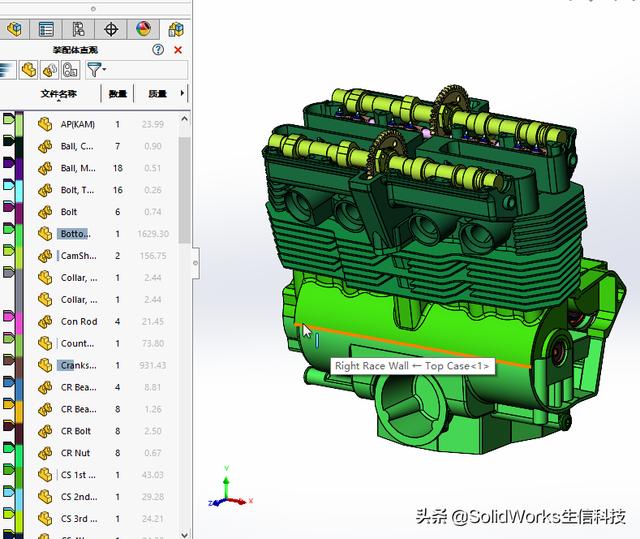The width and height of the screenshot is (640, 539).
Task: Click the brown color slider beside Cranks...
Action: tap(9, 360)
